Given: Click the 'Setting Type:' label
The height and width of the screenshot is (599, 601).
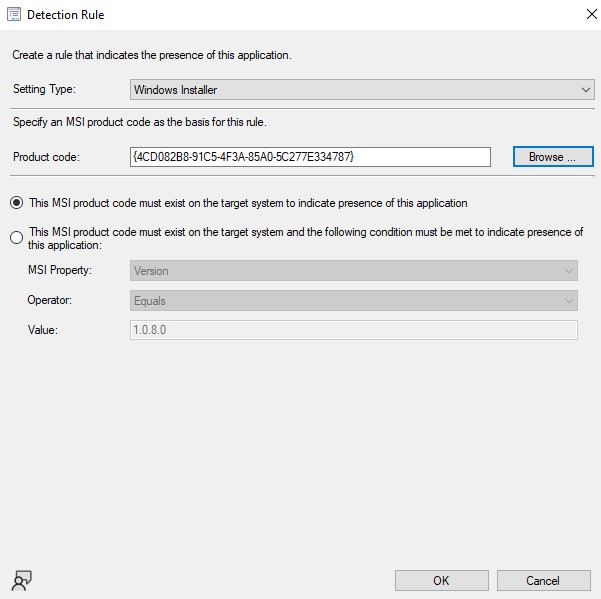Looking at the screenshot, I should [44, 90].
